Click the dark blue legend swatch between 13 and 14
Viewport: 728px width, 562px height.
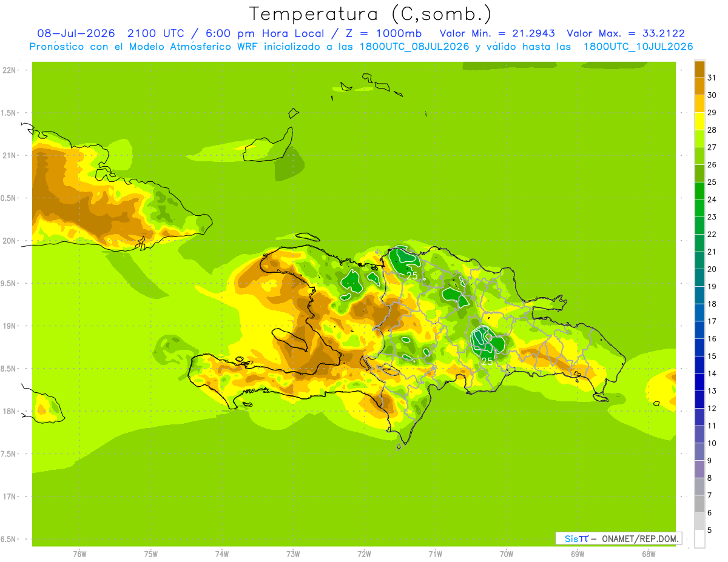(x=699, y=382)
